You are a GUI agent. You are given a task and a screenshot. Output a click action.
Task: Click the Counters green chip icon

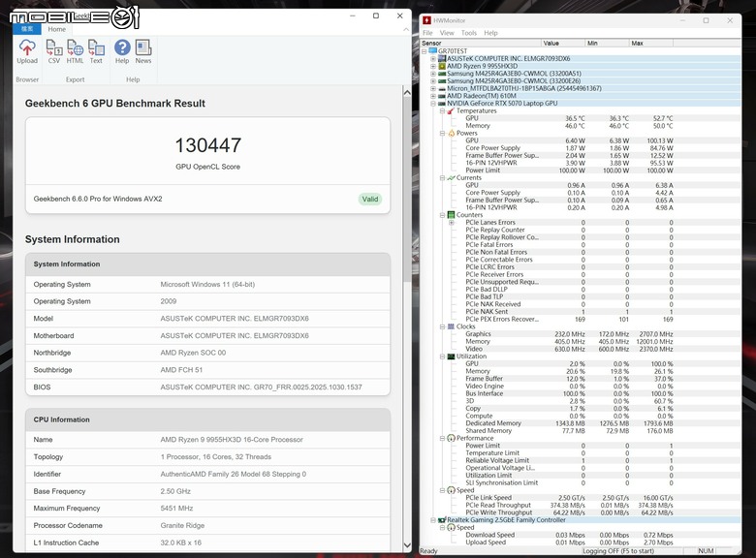(x=451, y=215)
